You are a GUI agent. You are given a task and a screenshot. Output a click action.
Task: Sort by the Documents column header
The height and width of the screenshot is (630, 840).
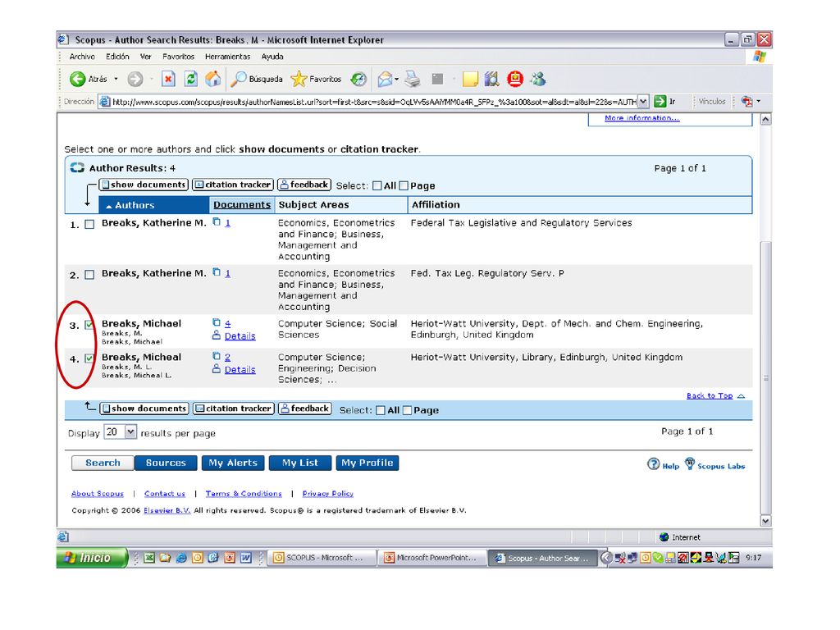tap(242, 204)
